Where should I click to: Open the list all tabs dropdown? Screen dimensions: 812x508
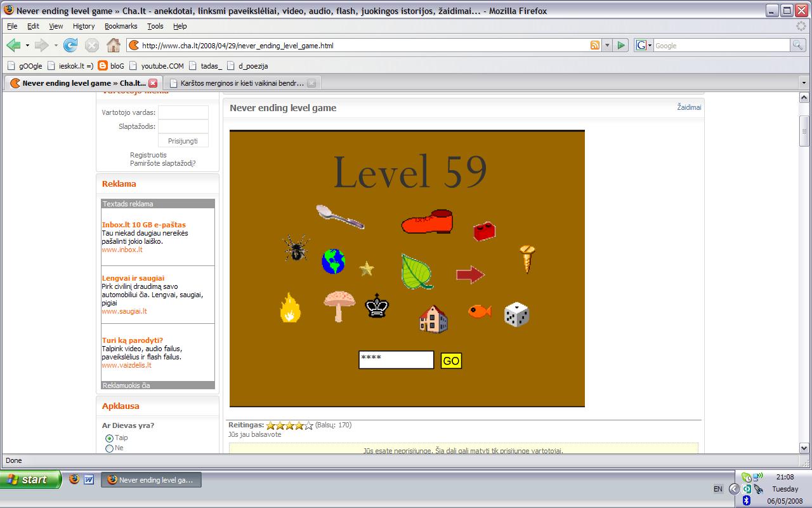[804, 83]
